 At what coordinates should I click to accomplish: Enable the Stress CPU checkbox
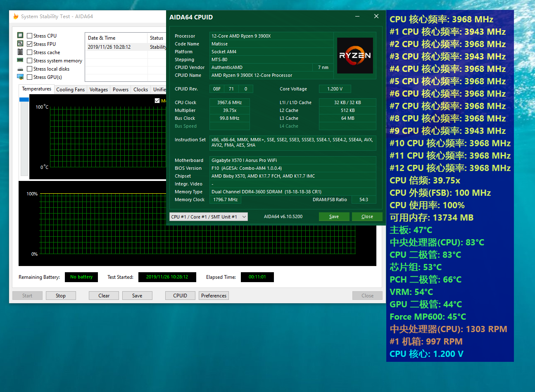click(29, 36)
